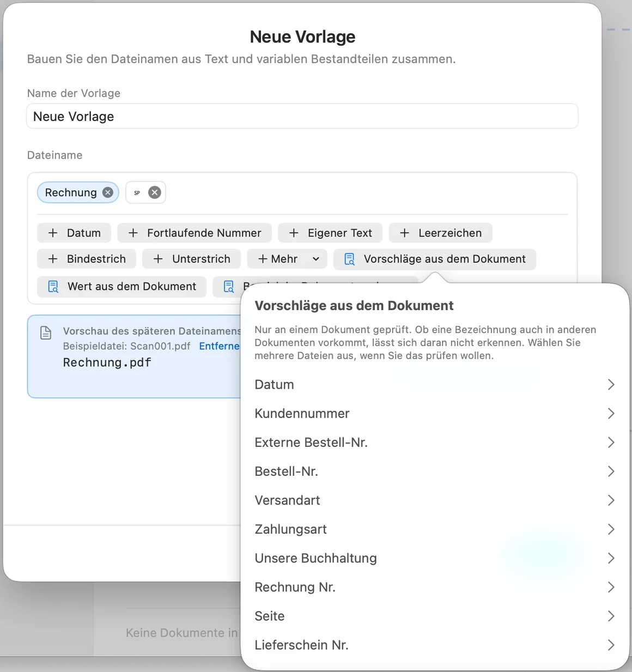This screenshot has width=632, height=672.
Task: Add Fortlaufende Nummer to filename
Action: coord(195,233)
